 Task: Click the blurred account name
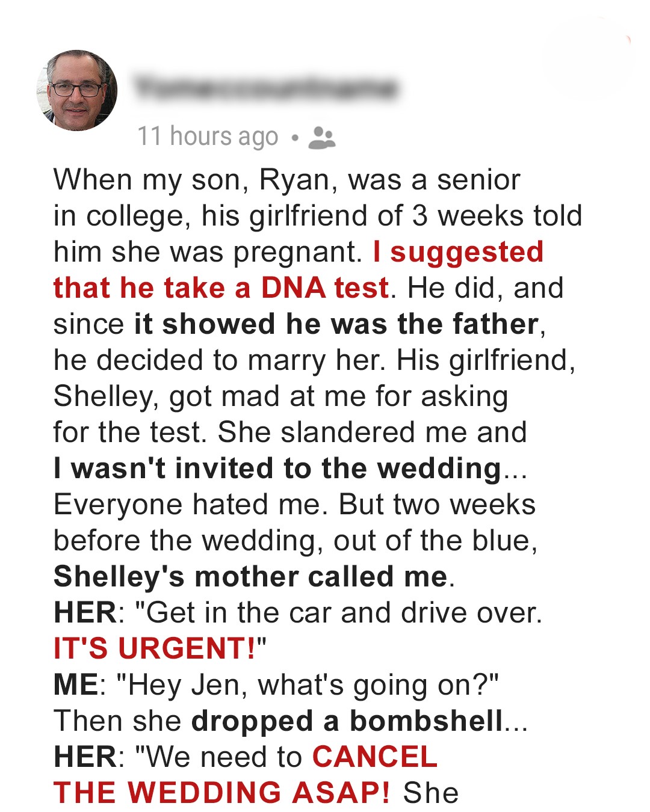point(265,88)
